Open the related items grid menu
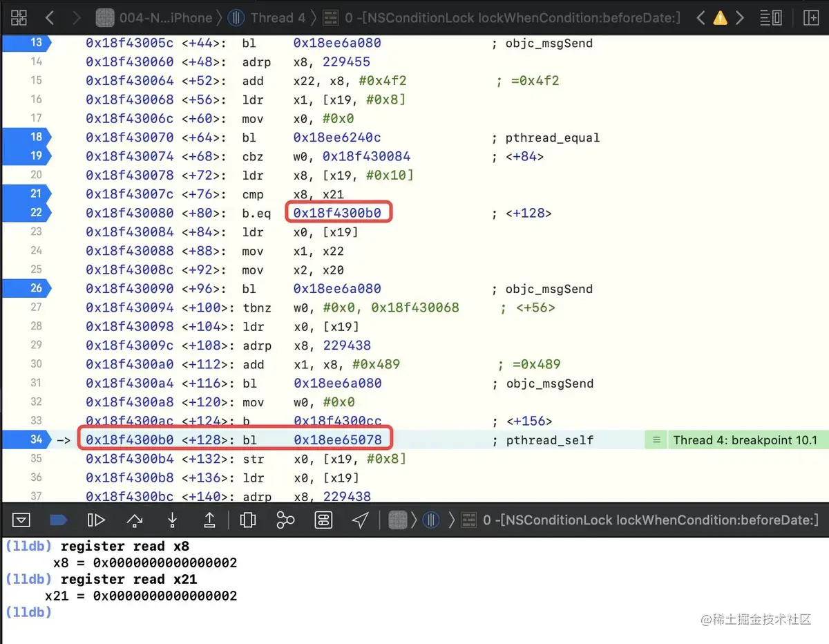This screenshot has height=644, width=829. coord(19,18)
